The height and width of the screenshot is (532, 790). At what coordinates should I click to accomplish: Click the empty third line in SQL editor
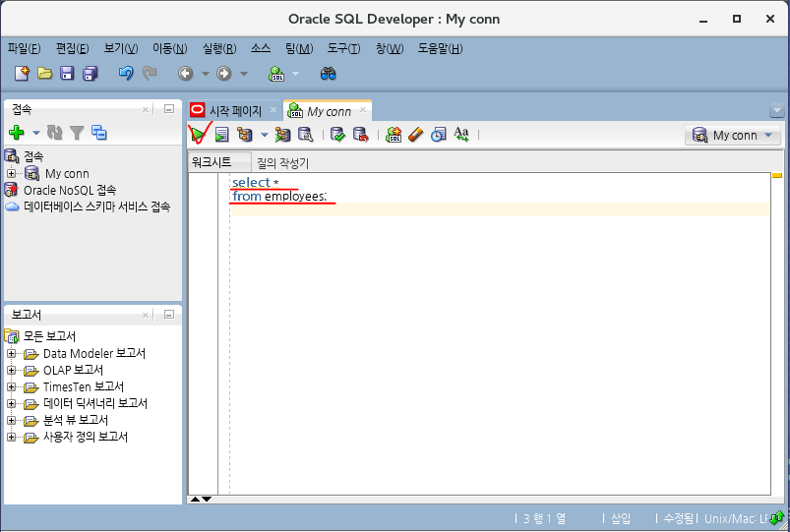click(x=501, y=209)
